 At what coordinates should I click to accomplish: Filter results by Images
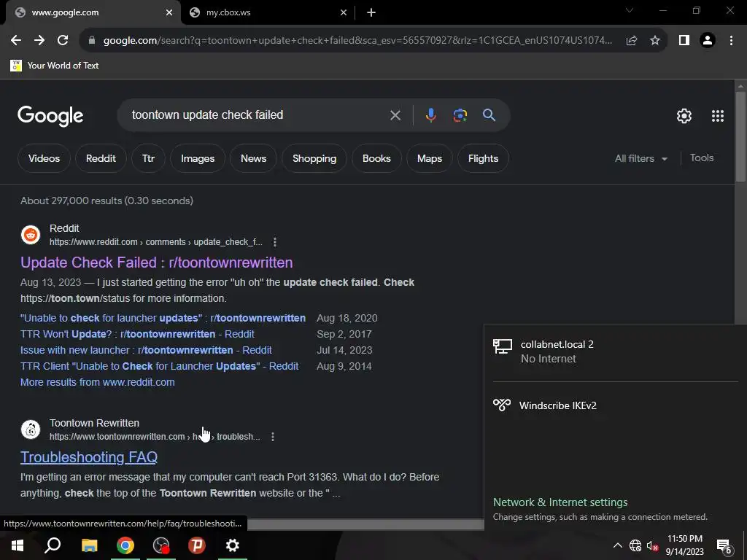198,158
